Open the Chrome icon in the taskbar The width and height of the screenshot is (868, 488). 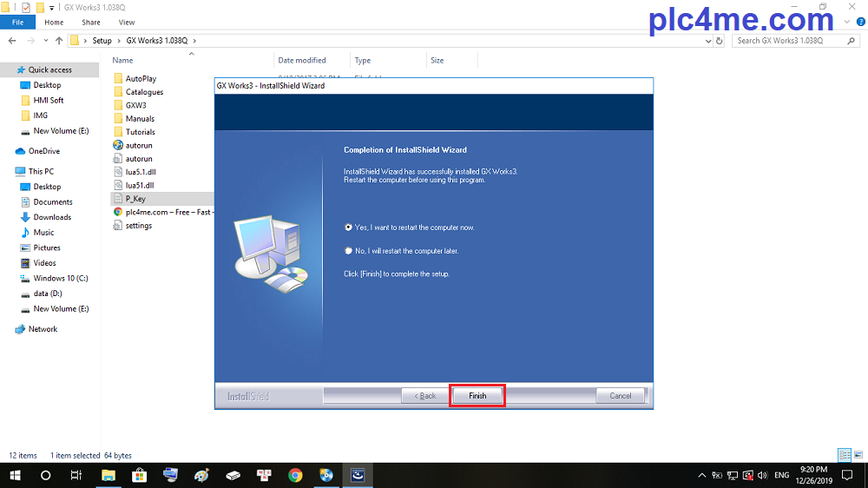(295, 475)
